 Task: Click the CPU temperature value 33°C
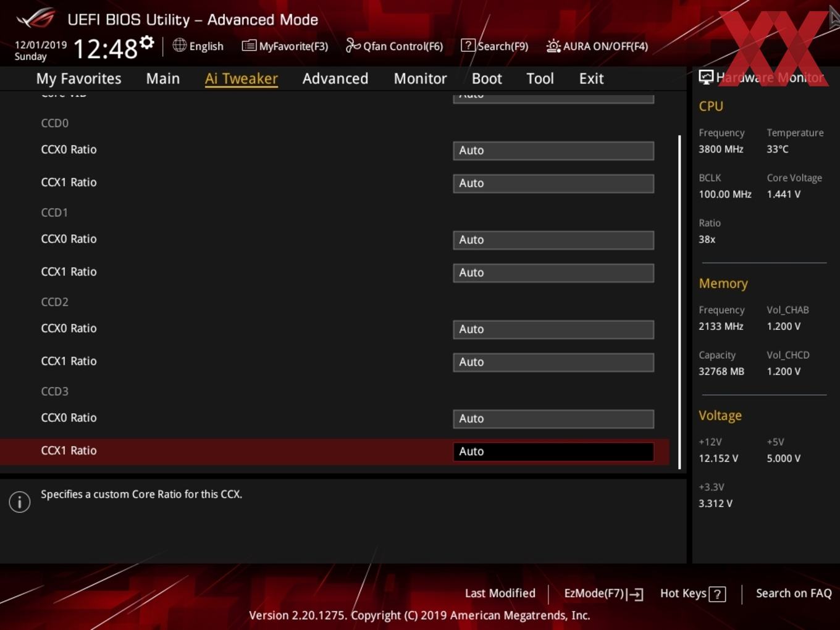pos(778,149)
